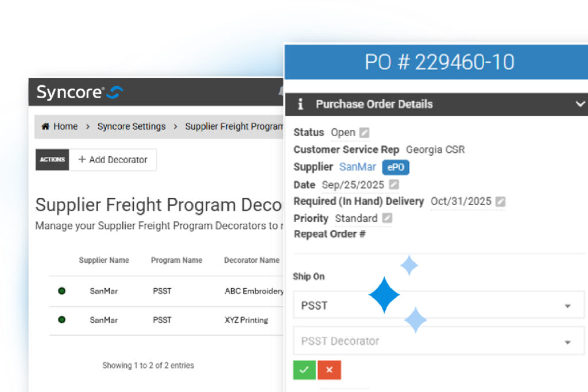Sort by Supplier Name column header
The height and width of the screenshot is (392, 588).
[x=104, y=260]
